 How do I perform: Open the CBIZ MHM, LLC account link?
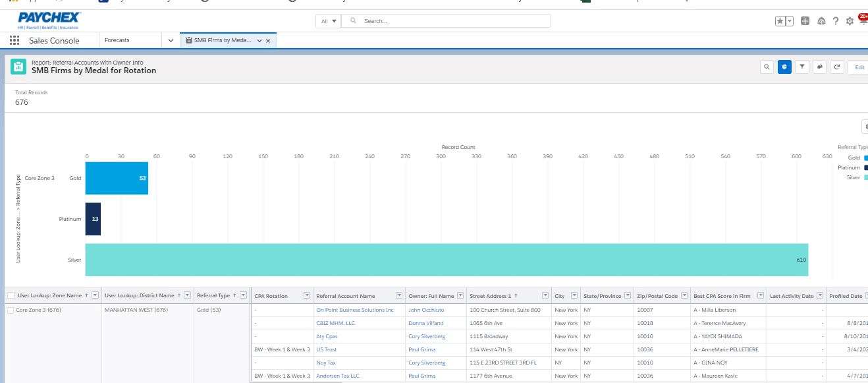coord(335,323)
